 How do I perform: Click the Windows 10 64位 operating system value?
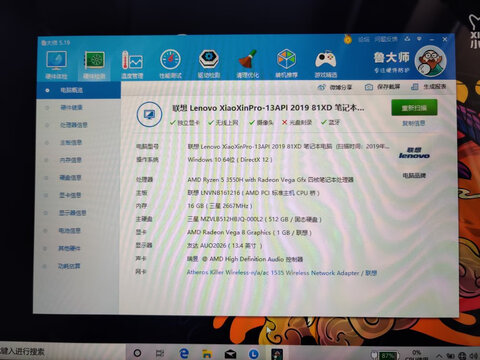click(230, 160)
